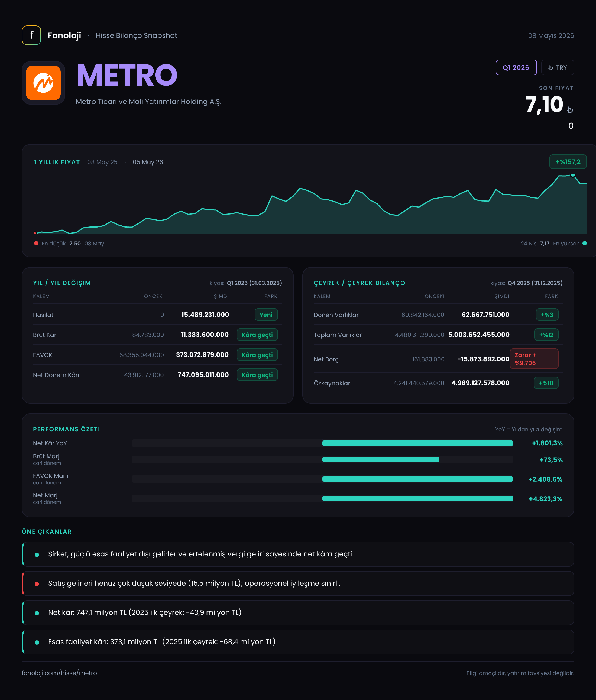Click the +73,5% Brüt Marj value
The height and width of the screenshot is (700, 596).
tap(551, 460)
